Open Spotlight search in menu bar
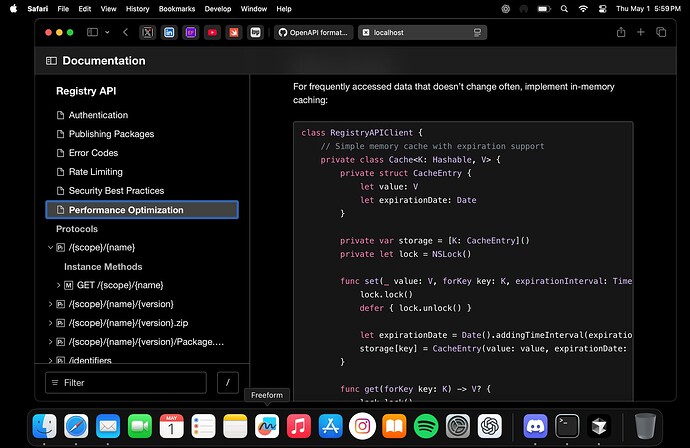 click(x=564, y=9)
